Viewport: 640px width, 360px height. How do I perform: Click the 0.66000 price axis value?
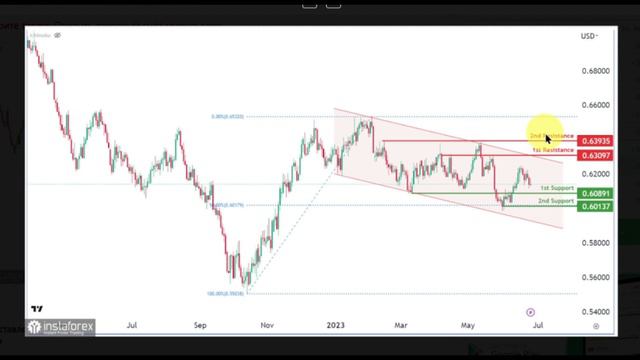pos(596,105)
